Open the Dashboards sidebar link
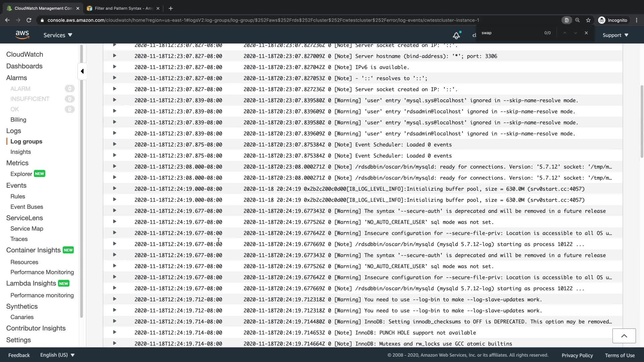Viewport: 644px width, 362px height. pos(24,66)
